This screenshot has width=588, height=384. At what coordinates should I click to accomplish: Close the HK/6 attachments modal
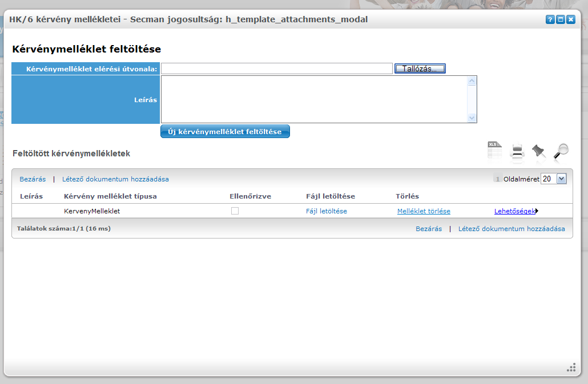click(x=571, y=19)
